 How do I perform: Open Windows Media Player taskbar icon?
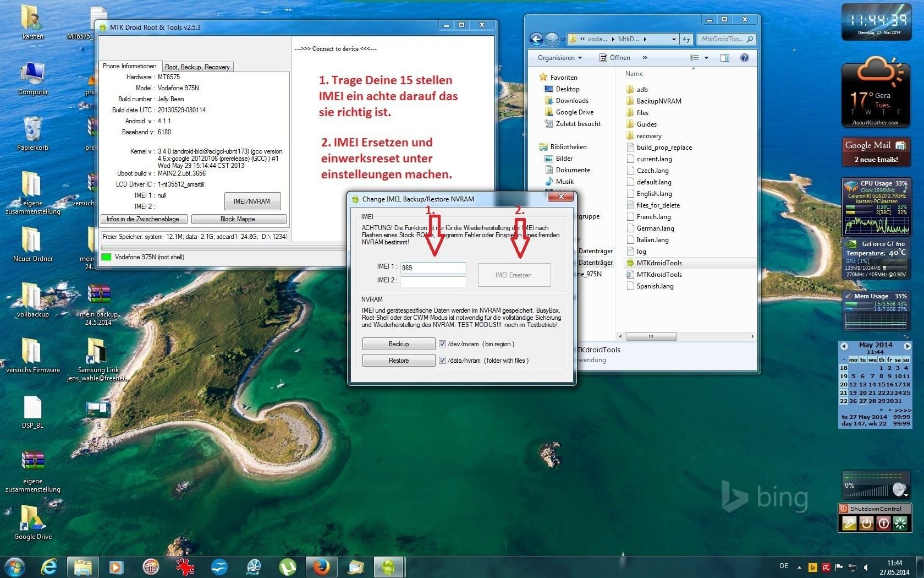(x=116, y=567)
